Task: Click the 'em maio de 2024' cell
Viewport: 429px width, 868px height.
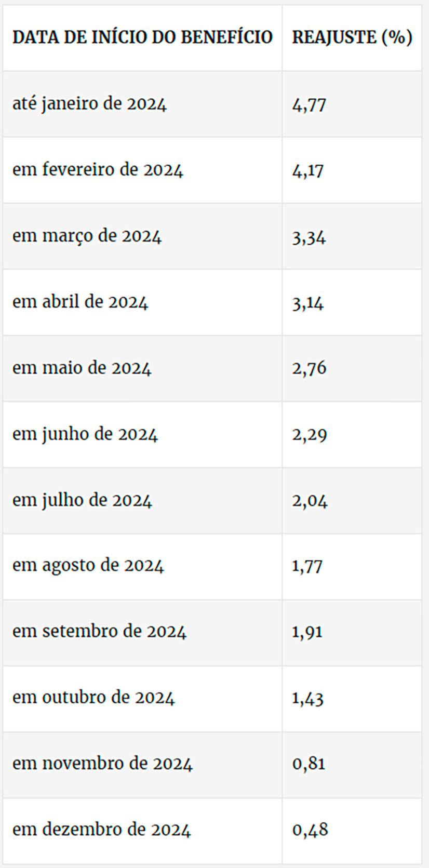Action: pyautogui.click(x=142, y=368)
